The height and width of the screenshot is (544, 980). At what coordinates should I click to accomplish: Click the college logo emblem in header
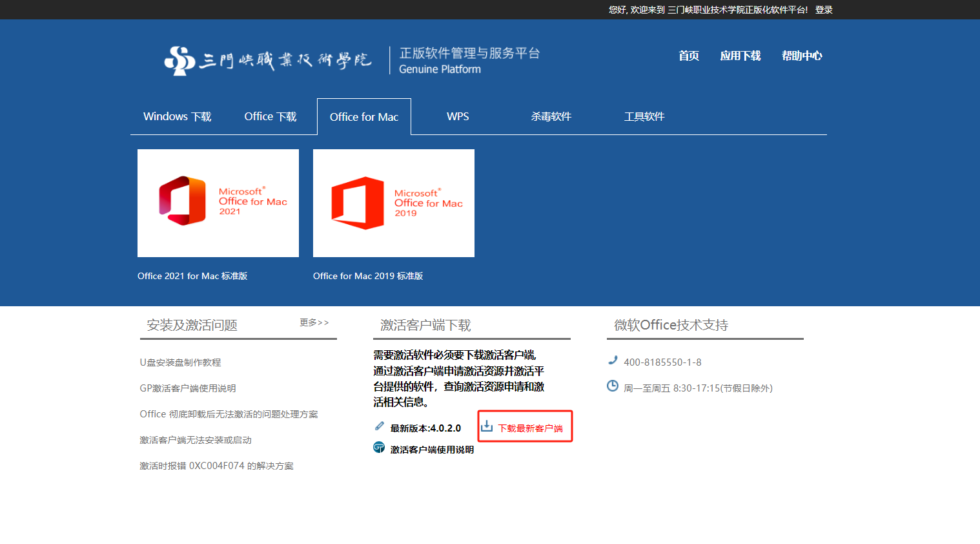179,61
